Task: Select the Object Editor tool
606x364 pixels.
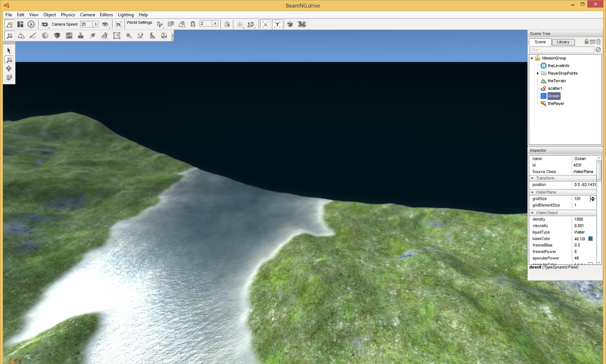Action: 10,35
